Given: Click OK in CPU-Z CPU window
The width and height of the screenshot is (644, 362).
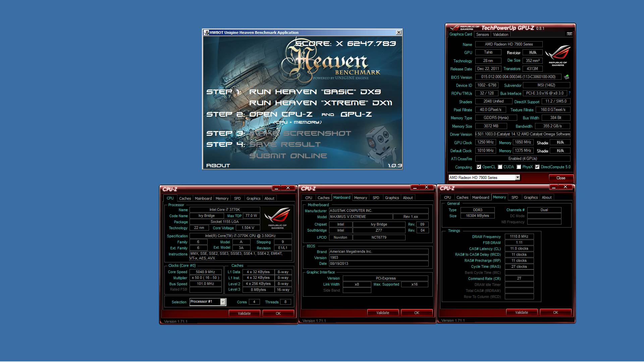Looking at the screenshot, I should tap(278, 313).
